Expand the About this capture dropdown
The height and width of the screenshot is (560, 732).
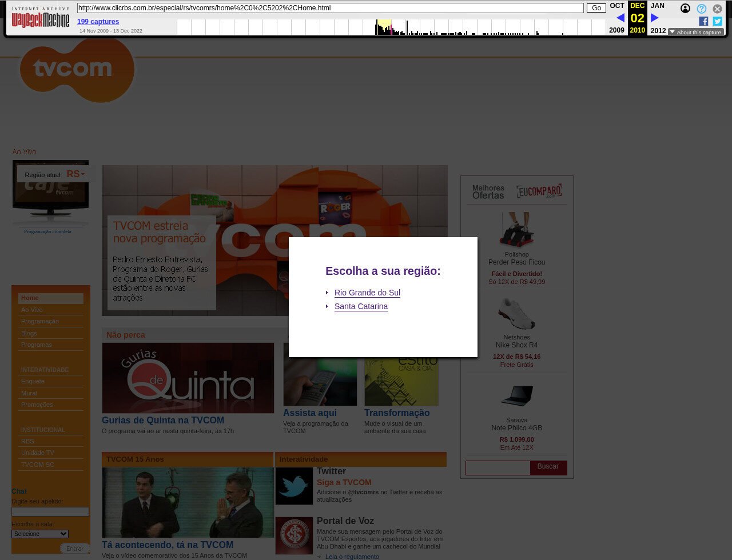695,33
